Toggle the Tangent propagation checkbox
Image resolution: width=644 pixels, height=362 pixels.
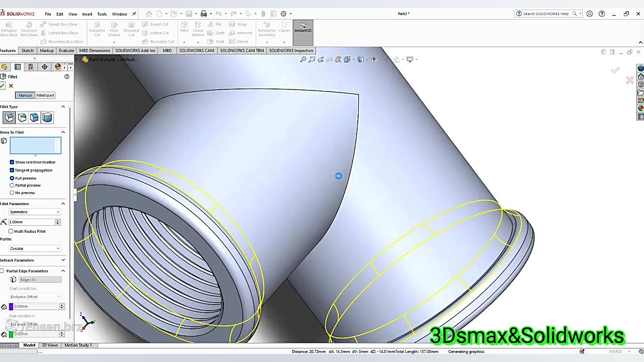(12, 170)
